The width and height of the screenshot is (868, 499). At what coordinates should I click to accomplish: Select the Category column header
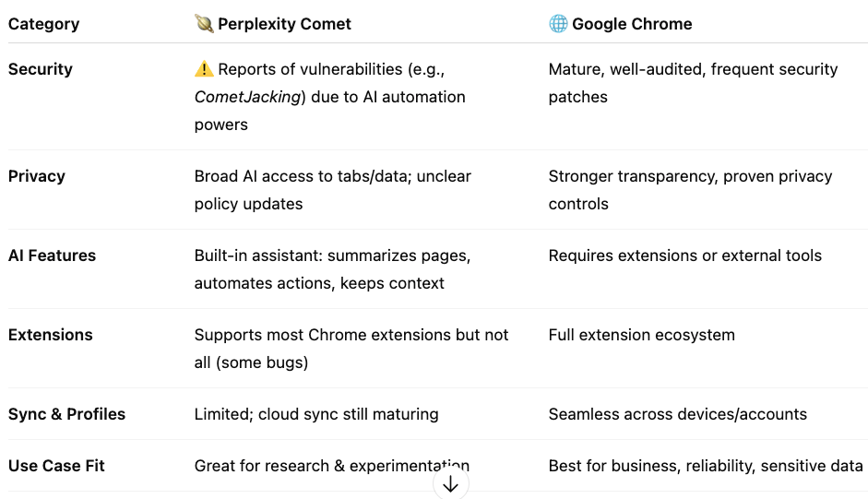(x=43, y=24)
